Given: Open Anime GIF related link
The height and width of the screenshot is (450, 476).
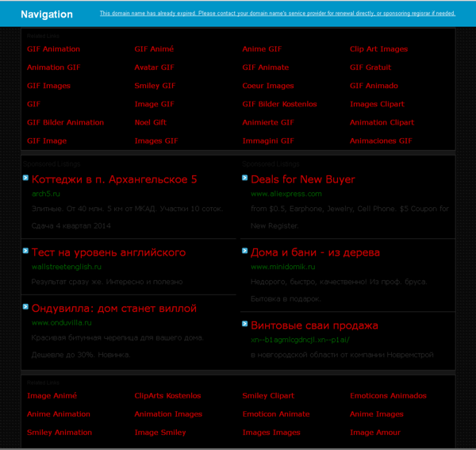Looking at the screenshot, I should tap(262, 49).
